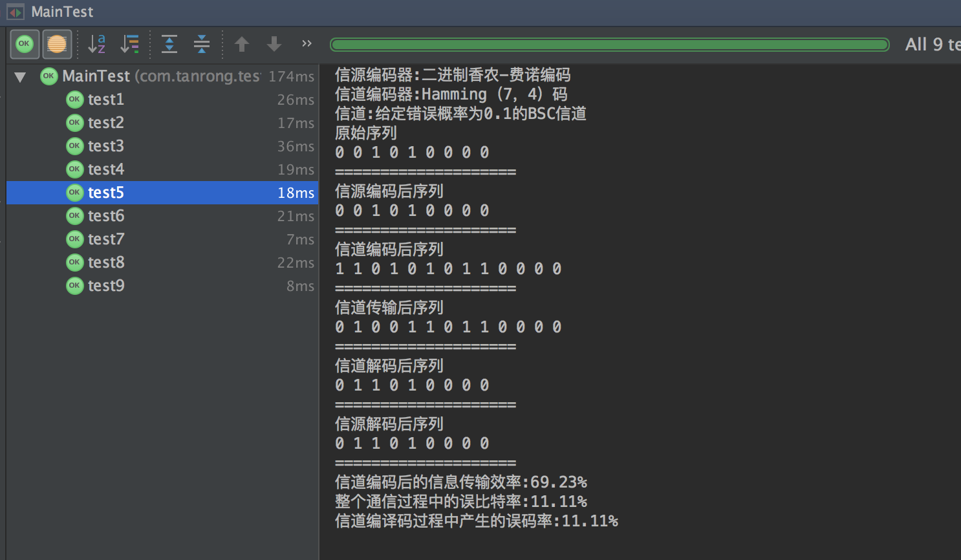Click the MainTest panel title icon
Image resolution: width=961 pixels, height=560 pixels.
click(16, 12)
